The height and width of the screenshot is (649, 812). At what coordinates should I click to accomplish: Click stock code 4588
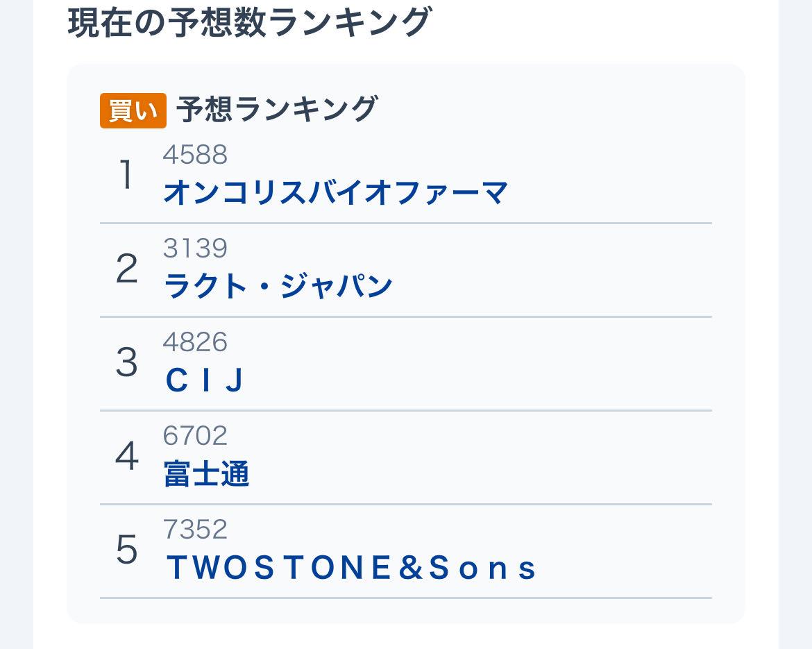coord(195,155)
